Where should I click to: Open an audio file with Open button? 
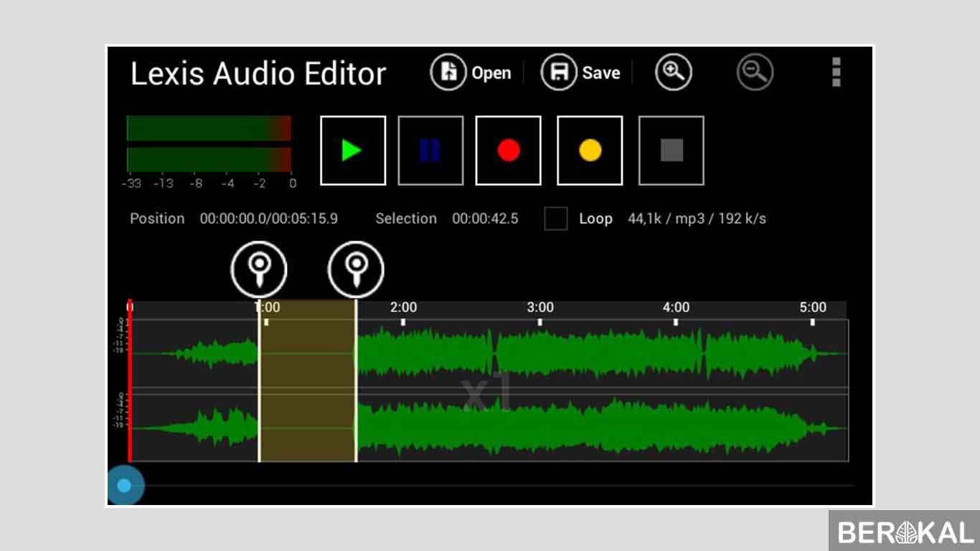pyautogui.click(x=471, y=72)
